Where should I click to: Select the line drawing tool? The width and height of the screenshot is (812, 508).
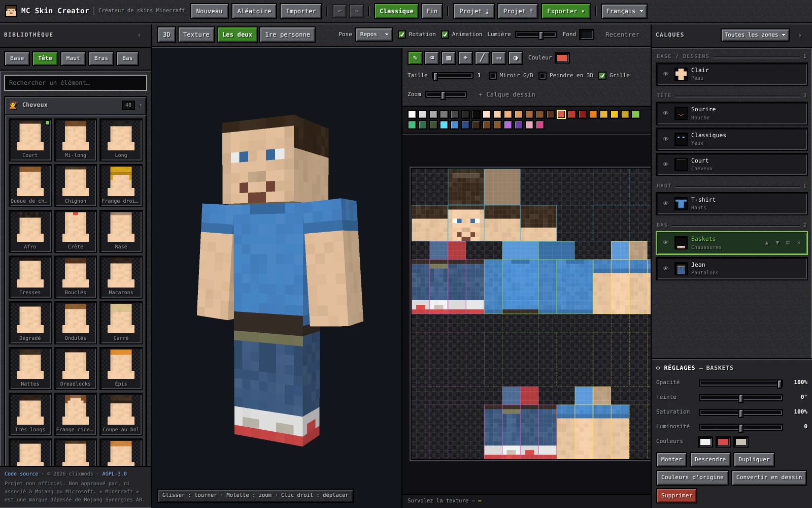click(x=482, y=58)
